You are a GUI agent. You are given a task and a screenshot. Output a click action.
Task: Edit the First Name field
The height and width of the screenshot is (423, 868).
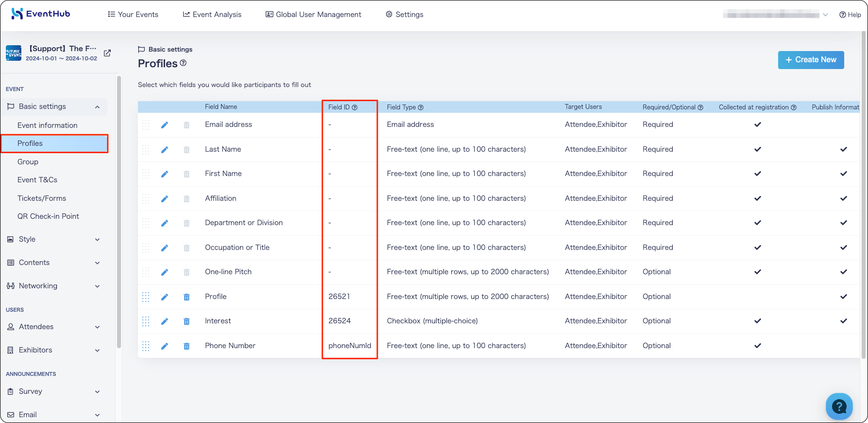coord(165,174)
